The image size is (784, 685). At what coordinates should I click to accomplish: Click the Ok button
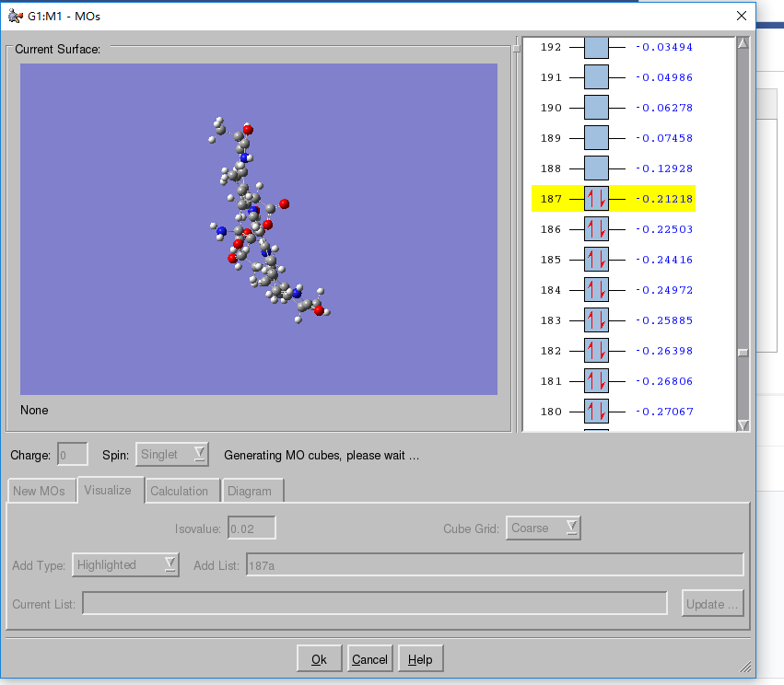(319, 659)
